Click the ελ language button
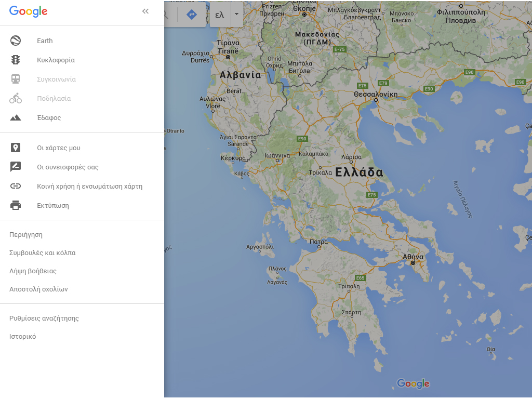 [220, 15]
